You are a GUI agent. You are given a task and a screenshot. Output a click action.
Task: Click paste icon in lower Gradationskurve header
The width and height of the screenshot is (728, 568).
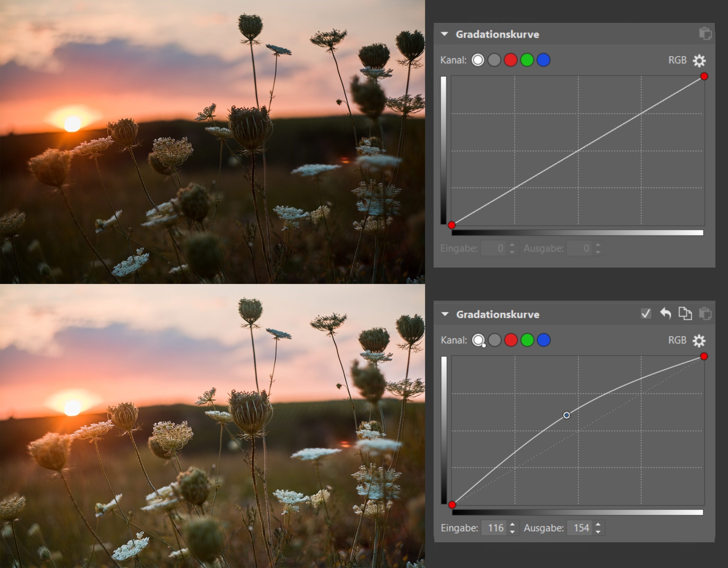(705, 314)
